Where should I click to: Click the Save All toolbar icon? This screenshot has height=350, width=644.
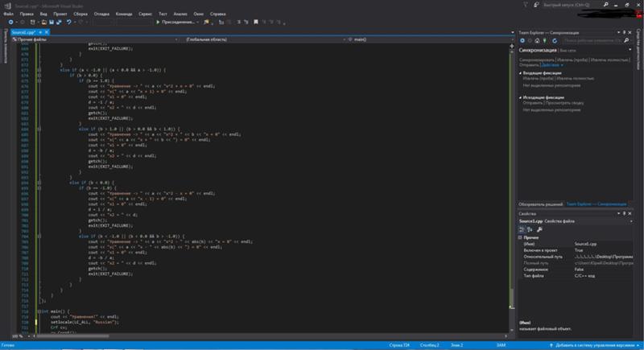pyautogui.click(x=60, y=22)
